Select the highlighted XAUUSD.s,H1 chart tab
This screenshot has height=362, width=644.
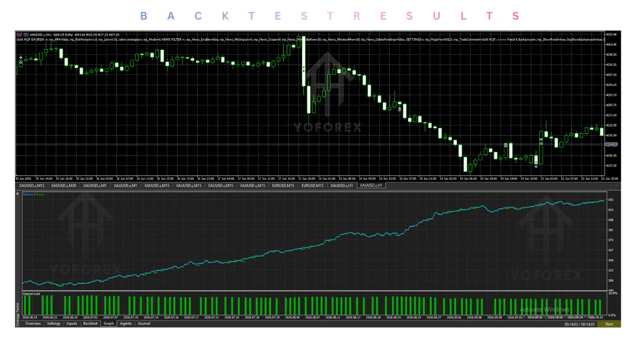(371, 186)
